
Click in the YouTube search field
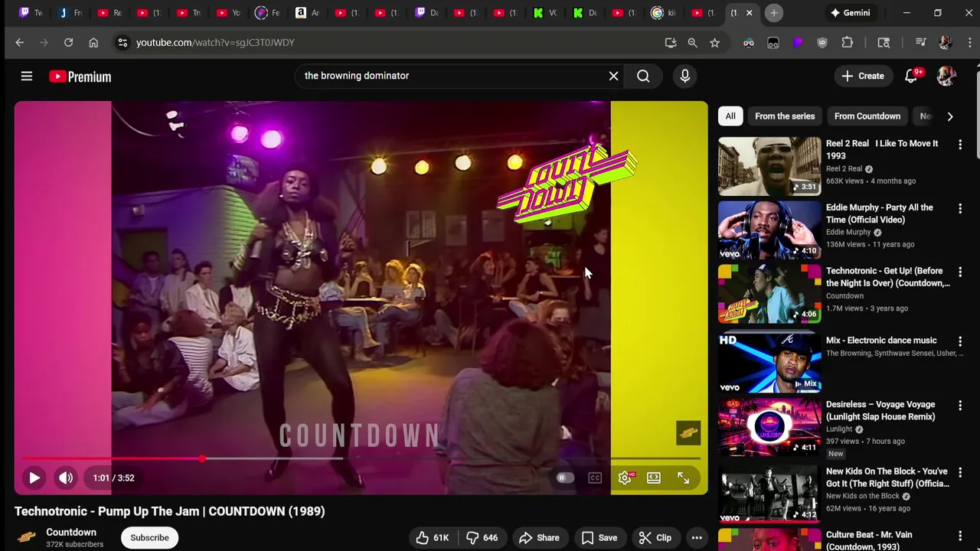pyautogui.click(x=452, y=76)
